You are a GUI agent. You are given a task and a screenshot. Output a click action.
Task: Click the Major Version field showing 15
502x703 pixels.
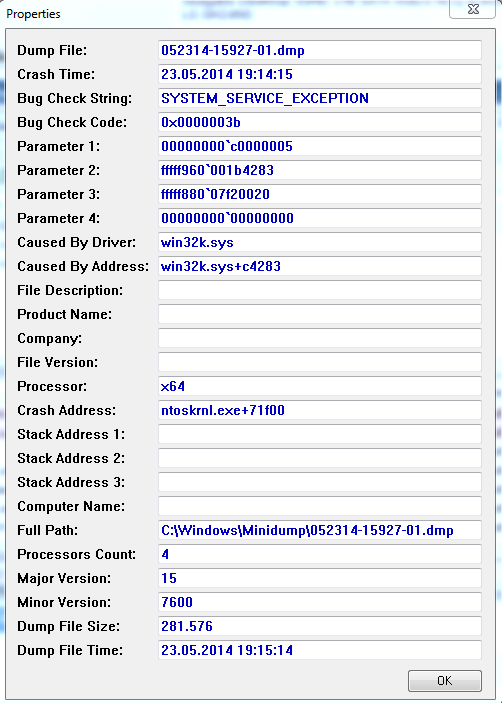320,578
